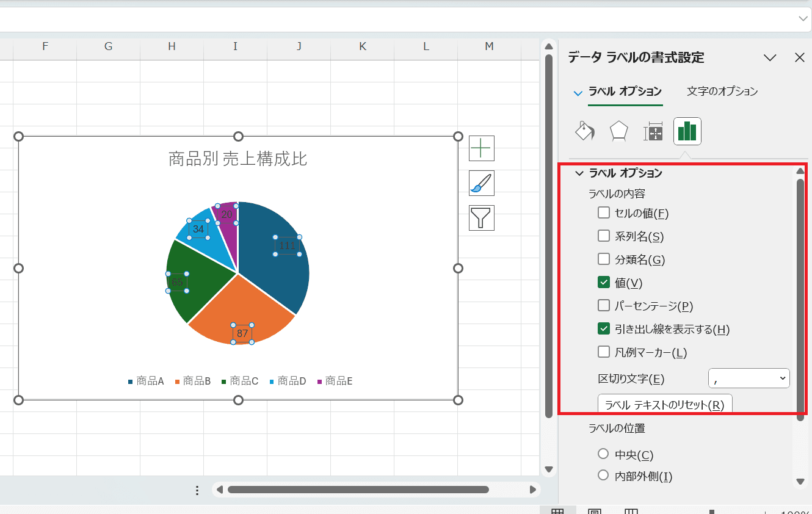The height and width of the screenshot is (514, 812).
Task: Select the Fill & Line paint bucket icon
Action: (x=585, y=131)
